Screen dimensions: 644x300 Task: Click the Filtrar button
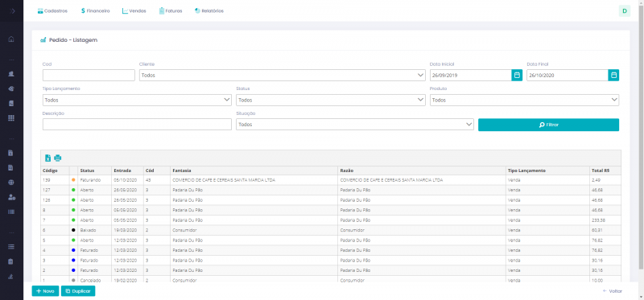coord(548,125)
